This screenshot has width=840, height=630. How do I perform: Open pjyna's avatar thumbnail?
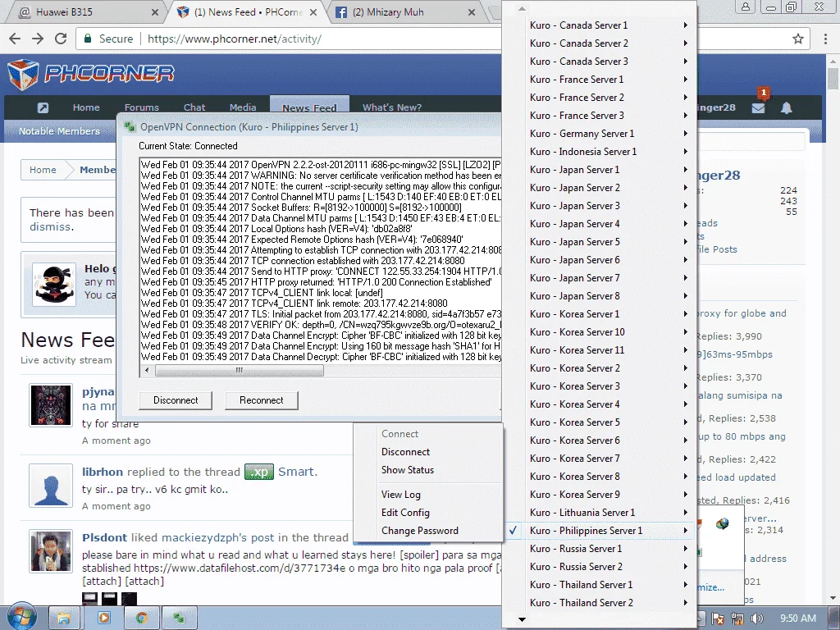(x=51, y=405)
